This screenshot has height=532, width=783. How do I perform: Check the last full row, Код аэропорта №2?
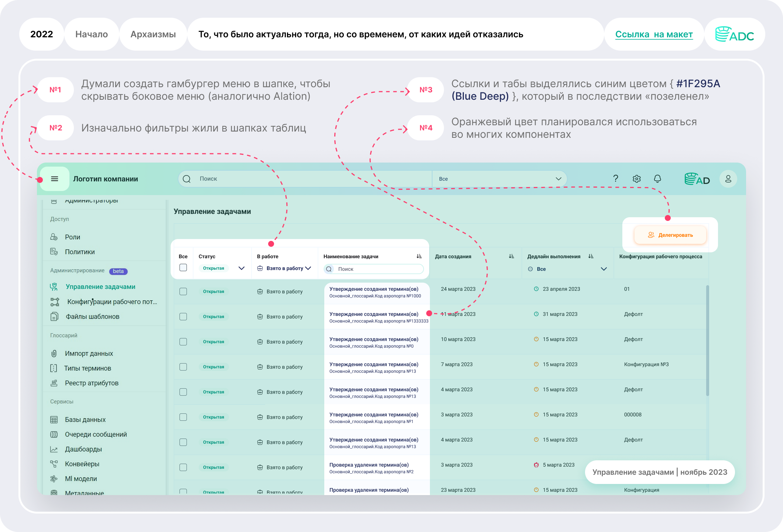point(183,467)
